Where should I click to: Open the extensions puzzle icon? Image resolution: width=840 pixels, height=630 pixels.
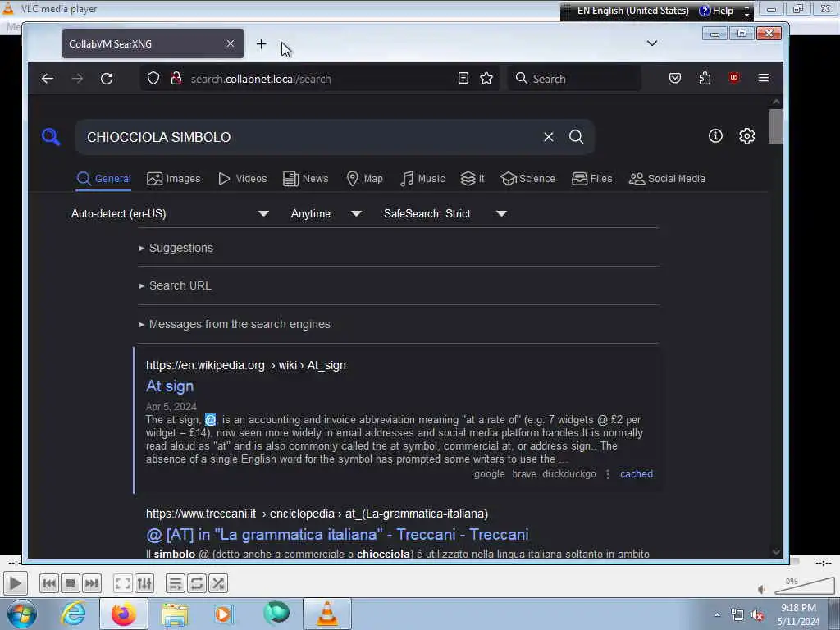tap(705, 78)
